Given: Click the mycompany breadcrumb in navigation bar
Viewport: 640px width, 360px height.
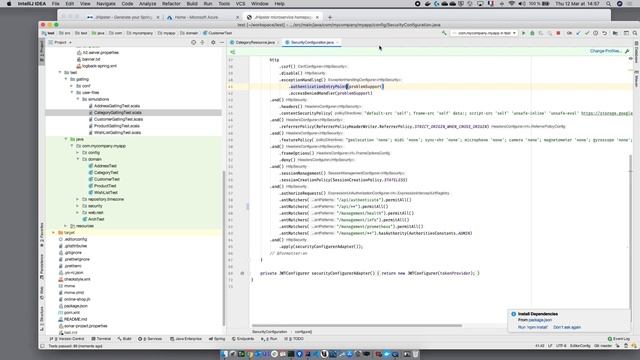Looking at the screenshot, I should (140, 33).
